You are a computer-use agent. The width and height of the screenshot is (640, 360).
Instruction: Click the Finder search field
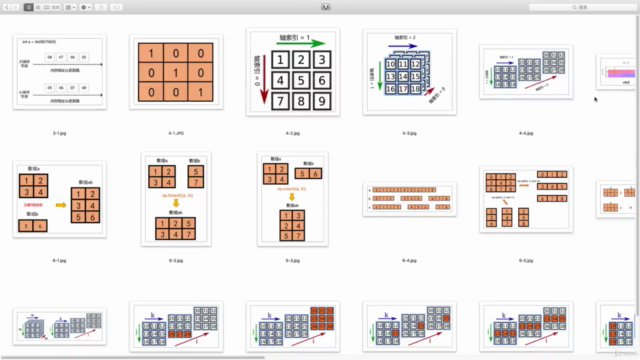[582, 7]
